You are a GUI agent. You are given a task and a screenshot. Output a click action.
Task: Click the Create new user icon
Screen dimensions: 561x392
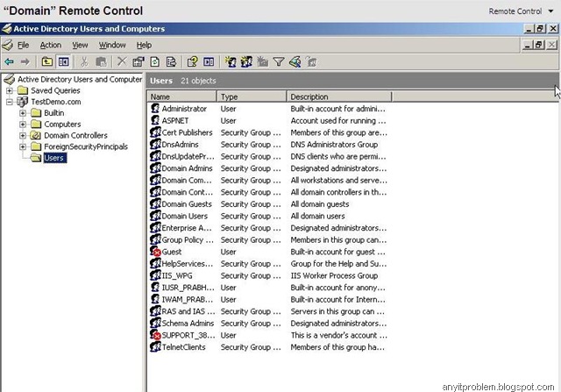[x=230, y=62]
